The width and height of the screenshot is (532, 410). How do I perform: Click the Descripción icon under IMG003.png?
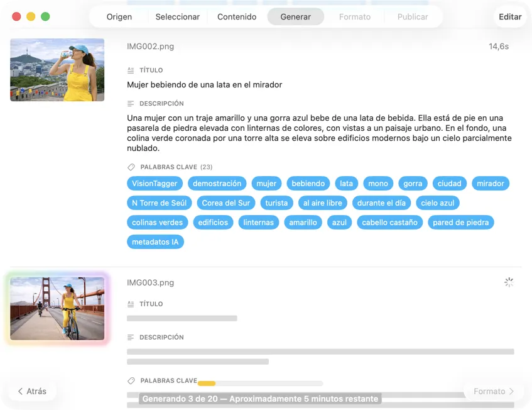(131, 338)
